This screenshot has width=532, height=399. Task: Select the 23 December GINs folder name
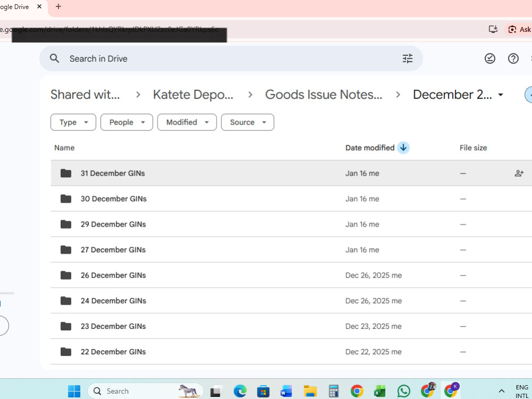(113, 326)
